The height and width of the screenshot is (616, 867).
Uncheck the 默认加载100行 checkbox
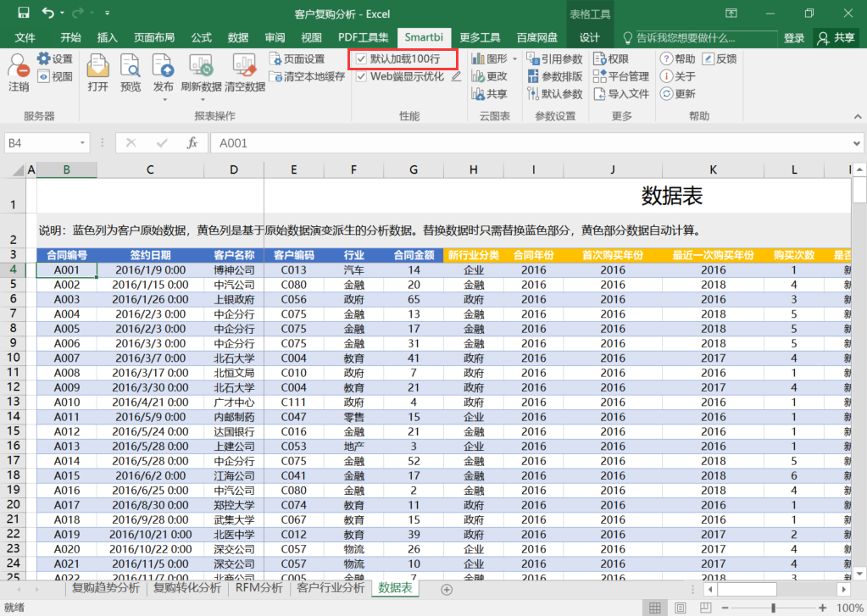(x=362, y=58)
